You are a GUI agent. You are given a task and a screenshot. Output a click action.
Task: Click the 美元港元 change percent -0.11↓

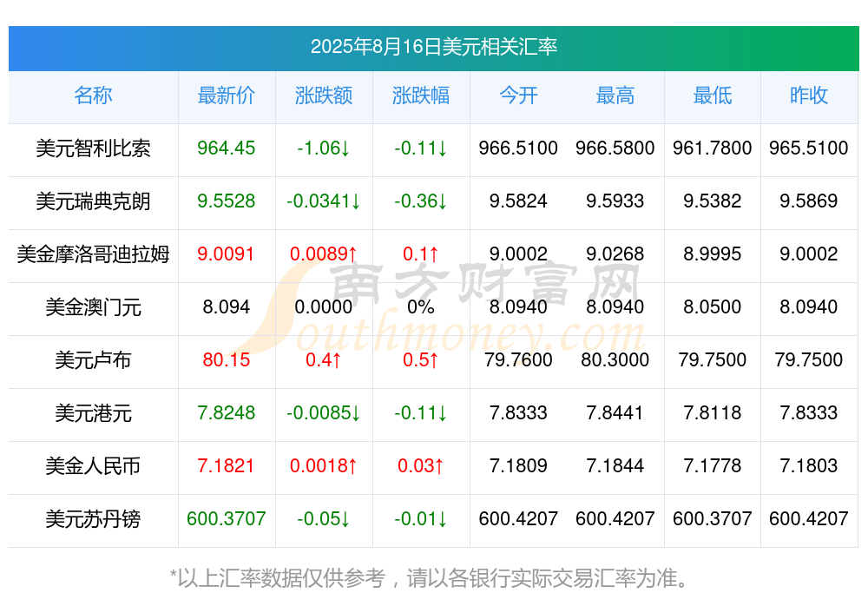point(421,412)
